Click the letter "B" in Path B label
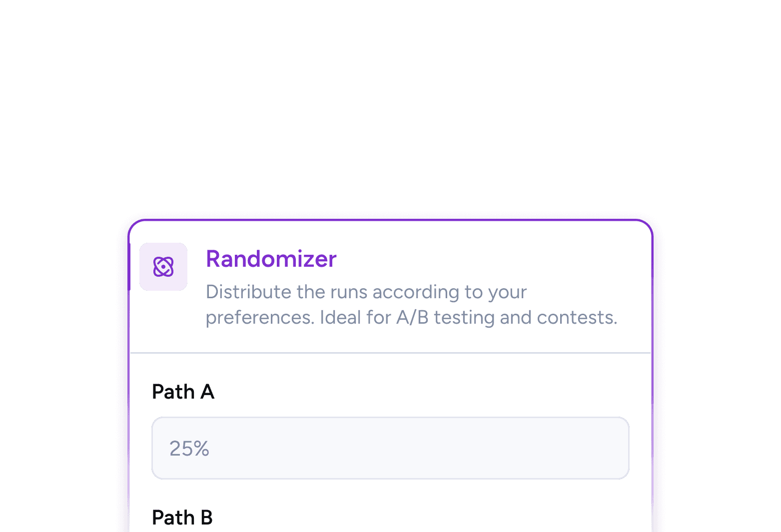Viewport: 781px width, 532px height. tap(206, 518)
